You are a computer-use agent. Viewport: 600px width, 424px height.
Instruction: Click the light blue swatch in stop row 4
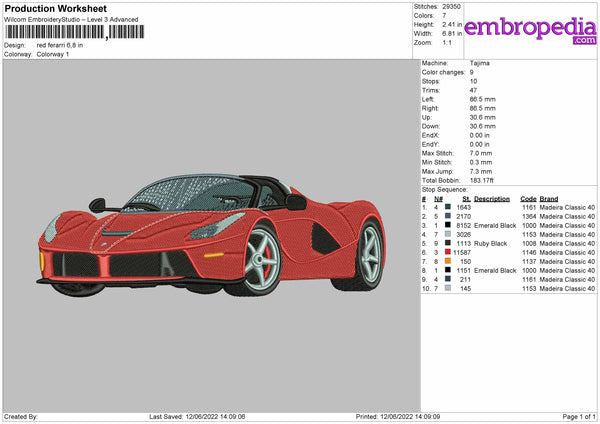click(448, 234)
